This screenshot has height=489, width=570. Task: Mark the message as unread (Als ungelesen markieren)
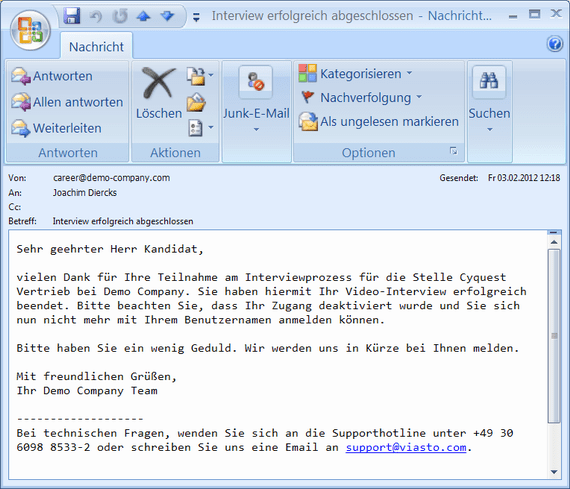(x=378, y=121)
